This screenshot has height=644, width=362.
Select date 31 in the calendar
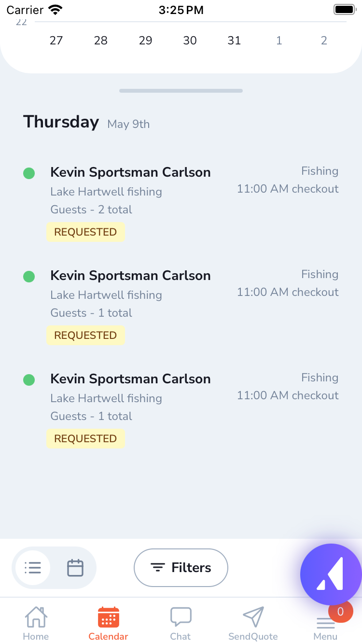(x=234, y=41)
